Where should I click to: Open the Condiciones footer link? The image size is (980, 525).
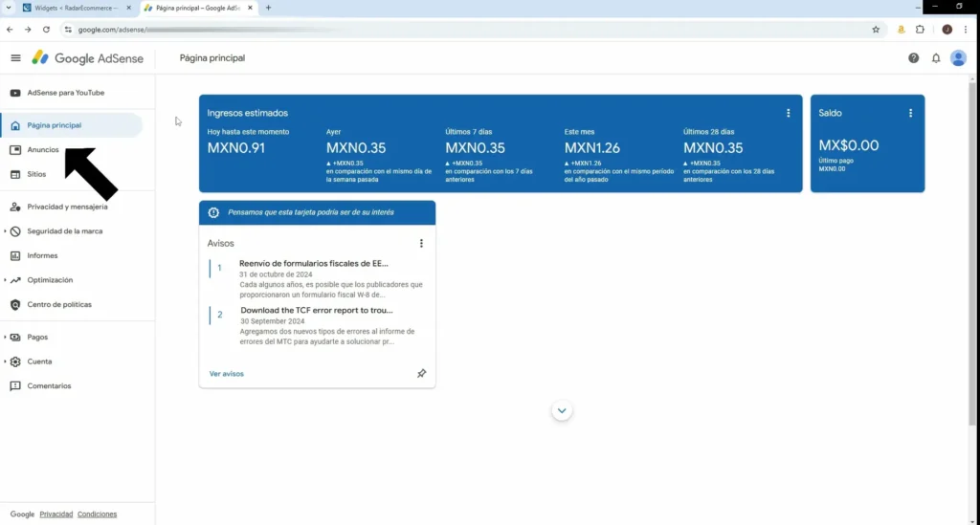(97, 514)
